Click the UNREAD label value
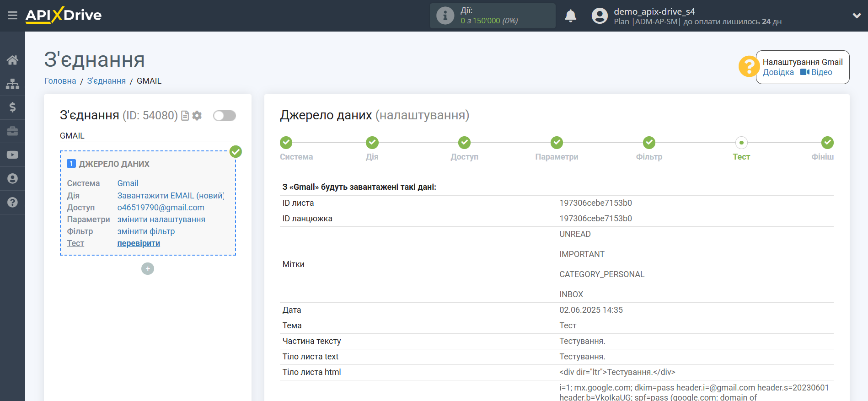Screen dimensions: 868x401 click(575, 234)
